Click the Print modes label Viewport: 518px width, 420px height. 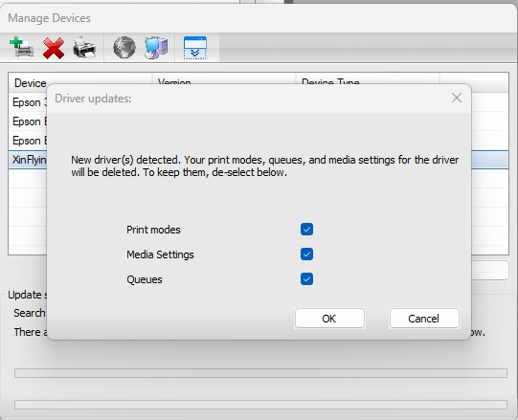tap(153, 230)
